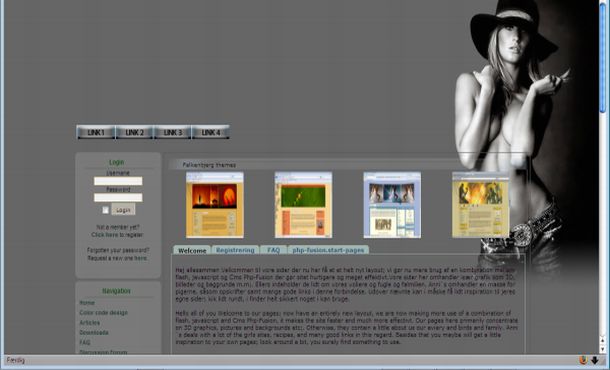
Task: Open the LINK 4 navigation button
Action: 210,132
